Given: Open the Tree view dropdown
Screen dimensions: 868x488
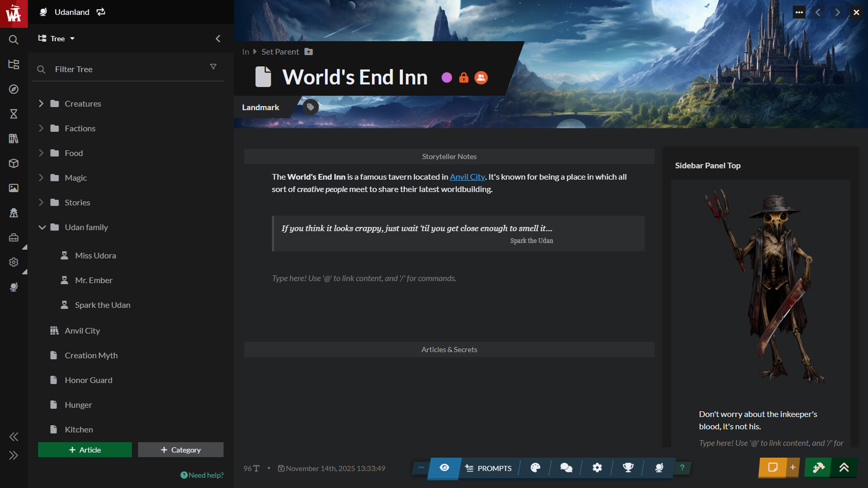Looking at the screenshot, I should click(x=57, y=39).
